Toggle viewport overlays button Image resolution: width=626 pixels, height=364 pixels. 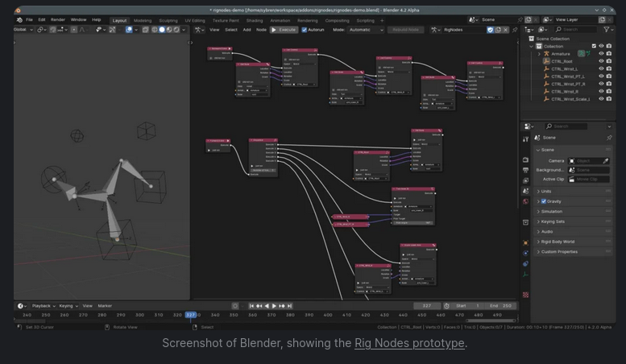(129, 30)
